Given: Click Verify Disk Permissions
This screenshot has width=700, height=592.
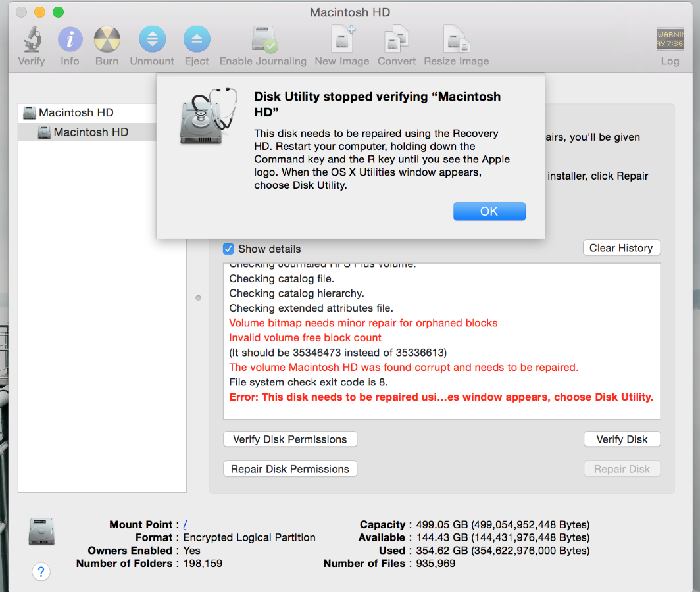Looking at the screenshot, I should point(289,439).
